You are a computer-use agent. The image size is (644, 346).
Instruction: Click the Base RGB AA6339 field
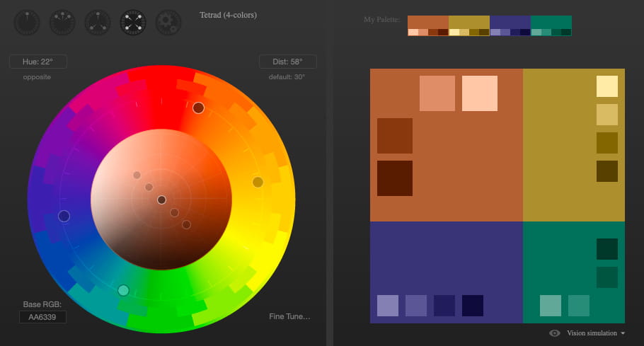pyautogui.click(x=42, y=317)
